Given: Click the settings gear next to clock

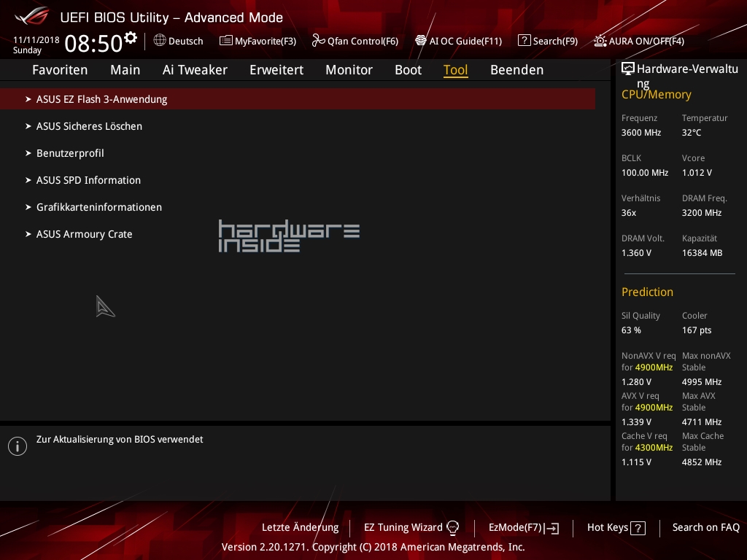Looking at the screenshot, I should pyautogui.click(x=131, y=37).
